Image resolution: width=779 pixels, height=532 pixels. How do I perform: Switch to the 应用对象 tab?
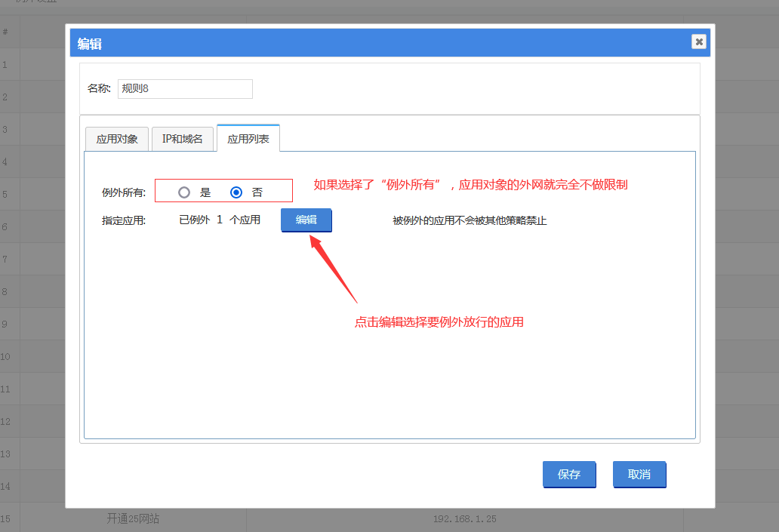tap(117, 139)
